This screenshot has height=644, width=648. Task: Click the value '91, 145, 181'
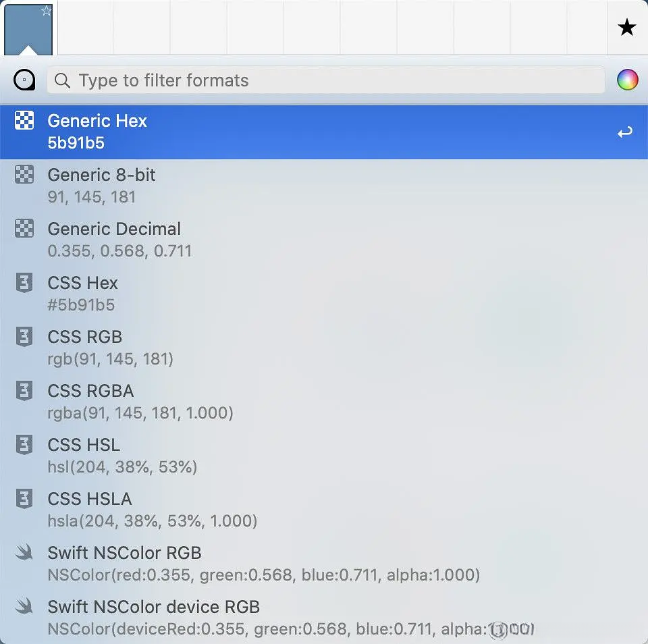click(92, 197)
